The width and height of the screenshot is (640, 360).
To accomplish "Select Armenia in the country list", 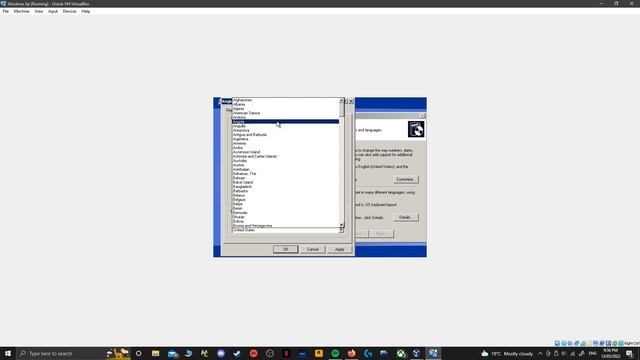I will point(285,143).
